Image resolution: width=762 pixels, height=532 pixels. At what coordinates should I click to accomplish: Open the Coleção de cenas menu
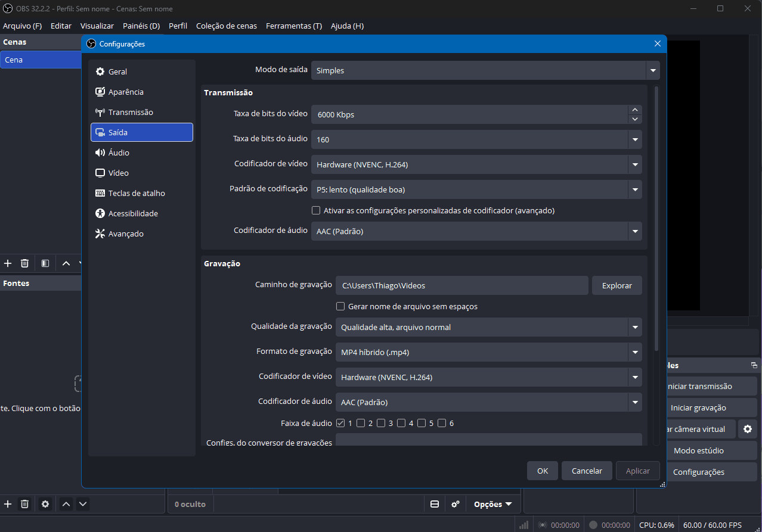[227, 26]
